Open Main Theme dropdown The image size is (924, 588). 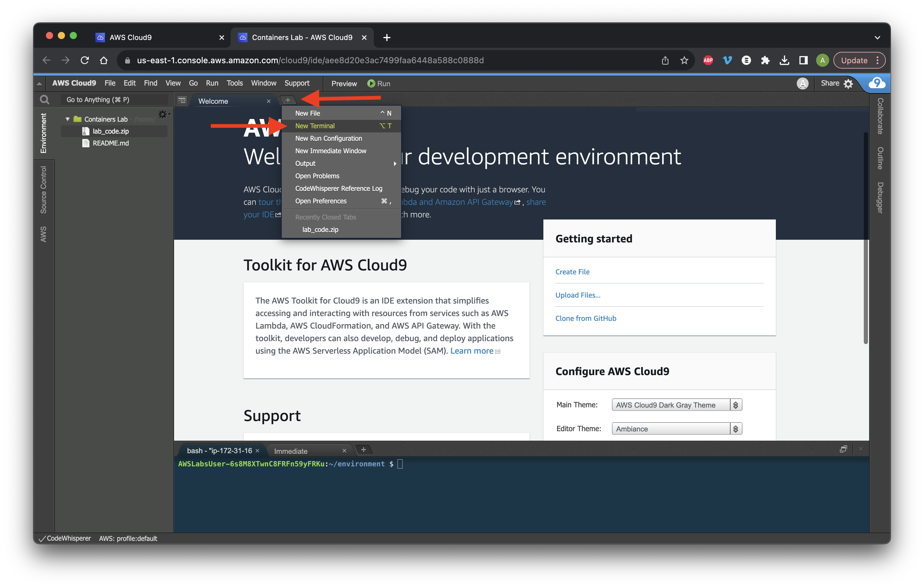677,405
